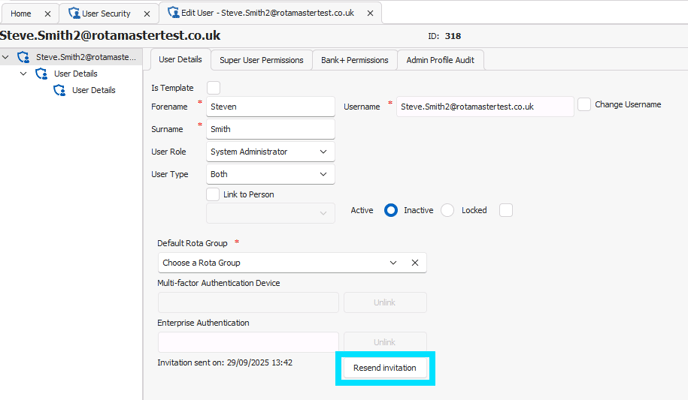Click the shield icon on User Security tab
Viewport: 688px width, 400px height.
coord(74,13)
